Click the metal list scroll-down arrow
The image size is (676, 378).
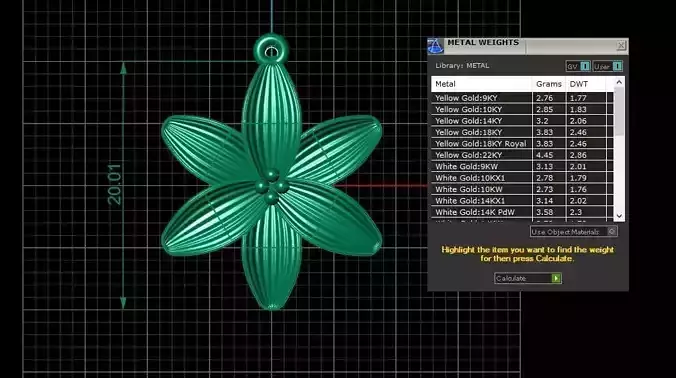(x=619, y=216)
